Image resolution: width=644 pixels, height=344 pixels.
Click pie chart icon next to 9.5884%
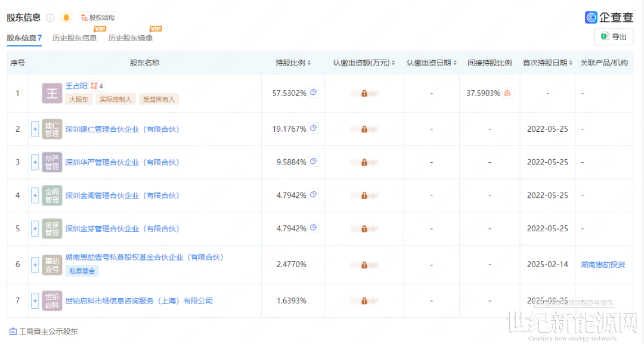(314, 162)
